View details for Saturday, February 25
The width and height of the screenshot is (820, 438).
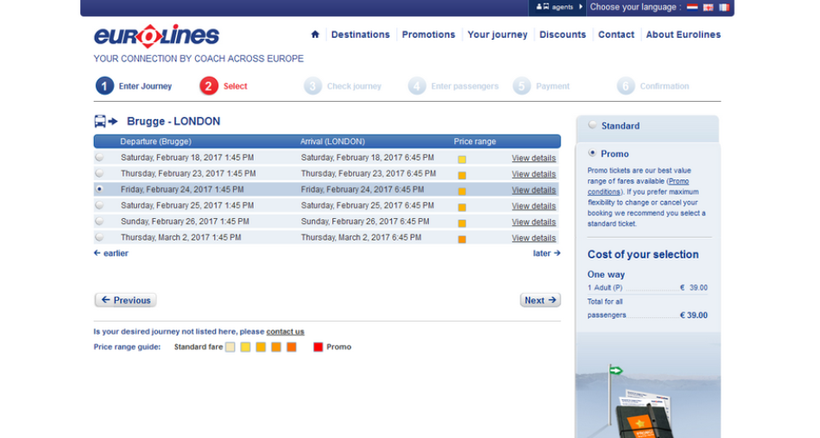533,206
